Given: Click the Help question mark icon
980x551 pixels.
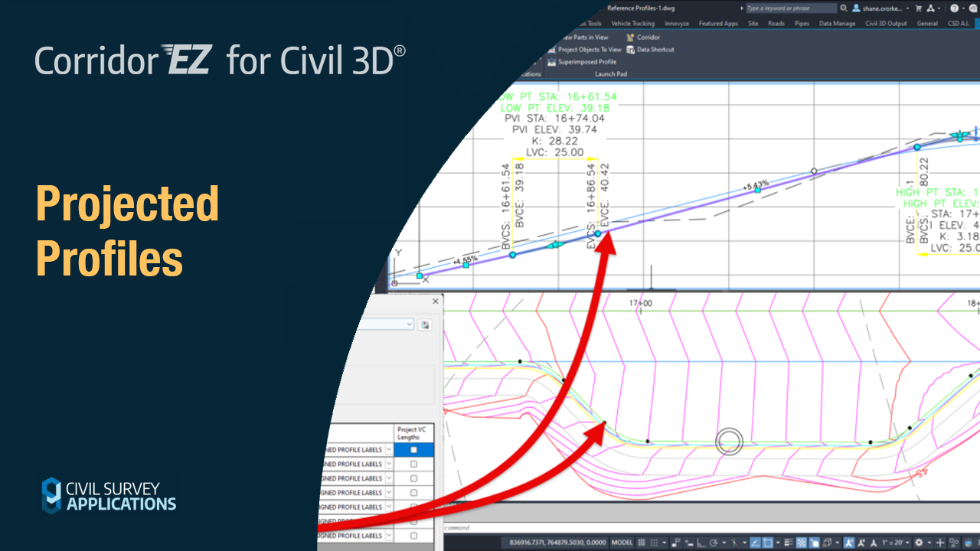Looking at the screenshot, I should tap(955, 8).
